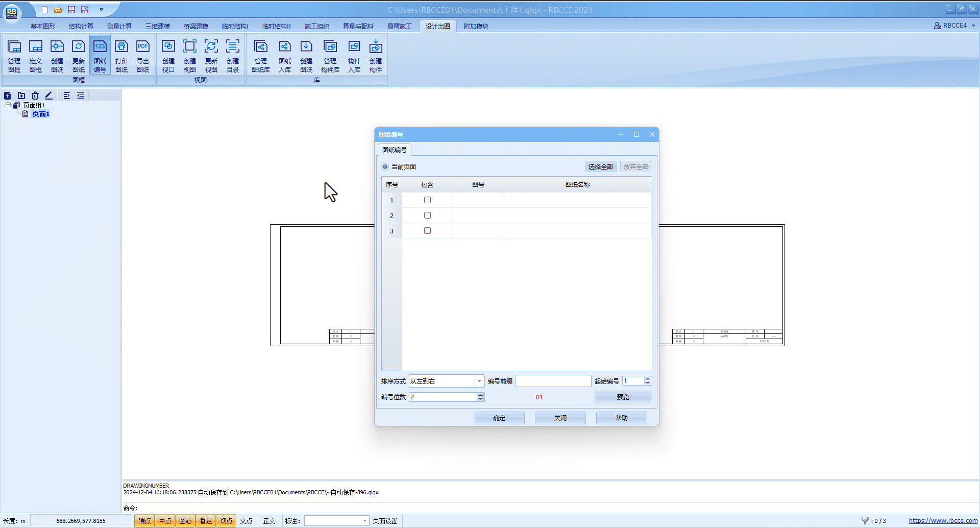
Task: Open the 排序方式 dropdown
Action: [x=479, y=381]
